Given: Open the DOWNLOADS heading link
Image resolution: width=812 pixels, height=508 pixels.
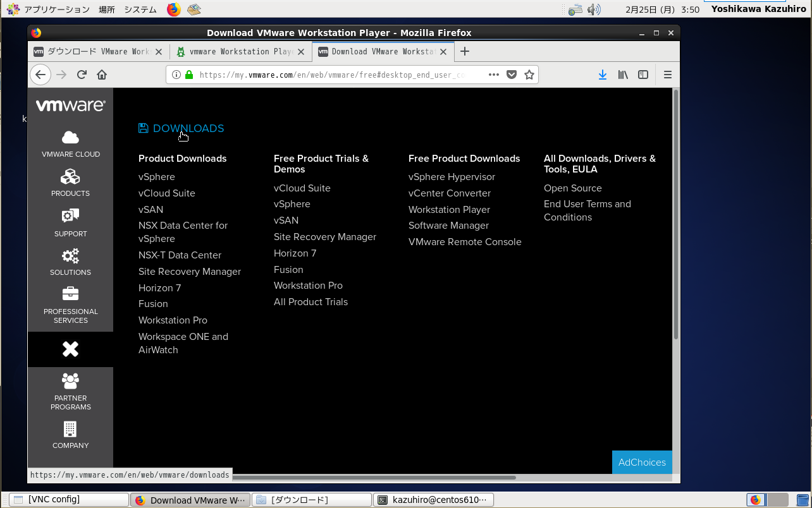Looking at the screenshot, I should [x=188, y=128].
